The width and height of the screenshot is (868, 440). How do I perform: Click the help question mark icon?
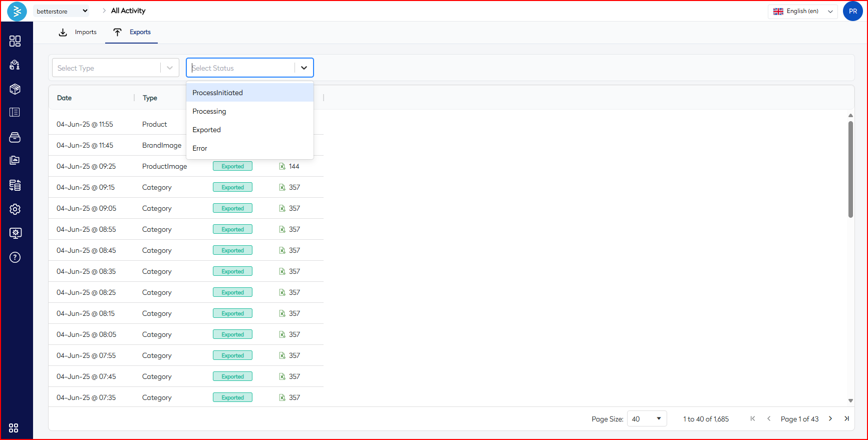pos(15,257)
